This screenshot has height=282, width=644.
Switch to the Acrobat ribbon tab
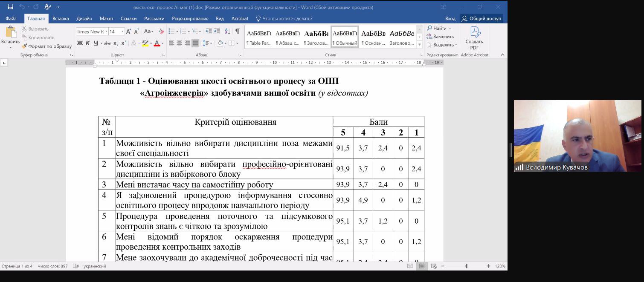240,18
